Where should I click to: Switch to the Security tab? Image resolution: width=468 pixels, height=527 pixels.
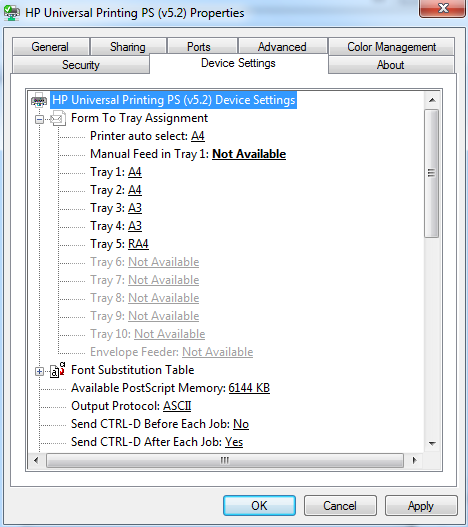point(81,65)
